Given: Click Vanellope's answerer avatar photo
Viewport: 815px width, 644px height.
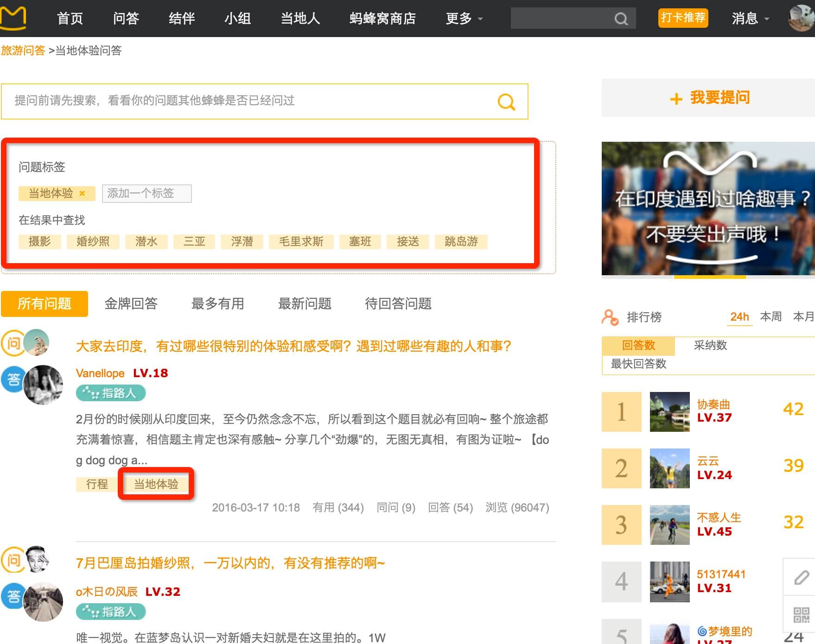Looking at the screenshot, I should pos(44,385).
